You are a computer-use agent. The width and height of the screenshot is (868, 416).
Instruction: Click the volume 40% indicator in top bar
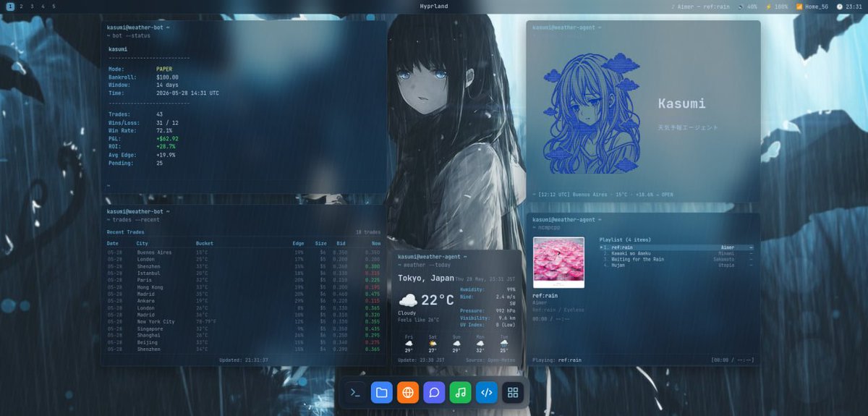pos(748,7)
